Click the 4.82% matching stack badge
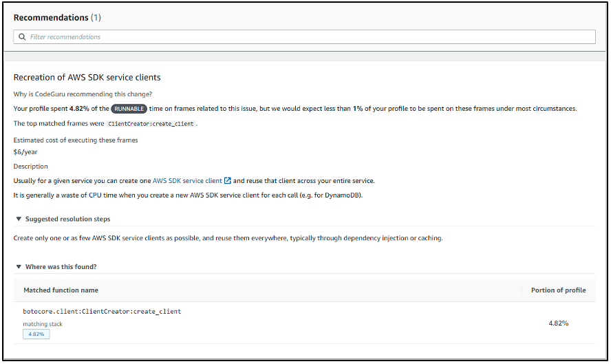Viewport: 611px width, 364px height. pyautogui.click(x=36, y=334)
